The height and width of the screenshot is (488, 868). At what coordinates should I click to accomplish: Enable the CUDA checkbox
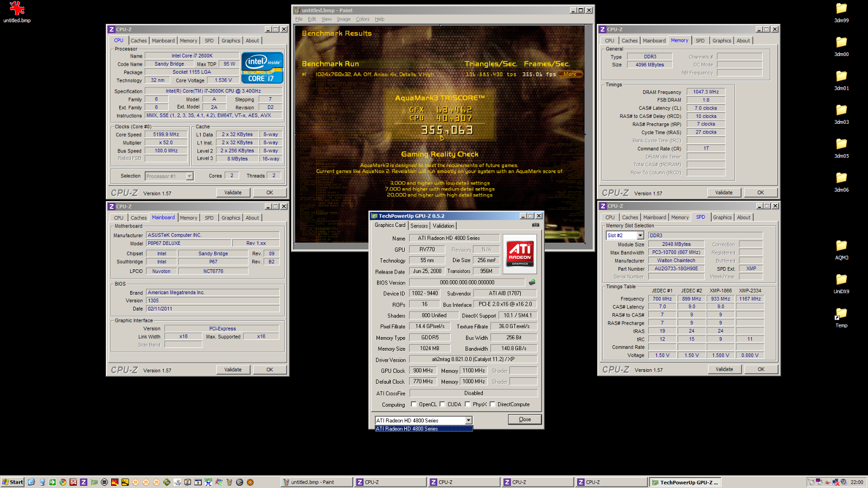442,404
